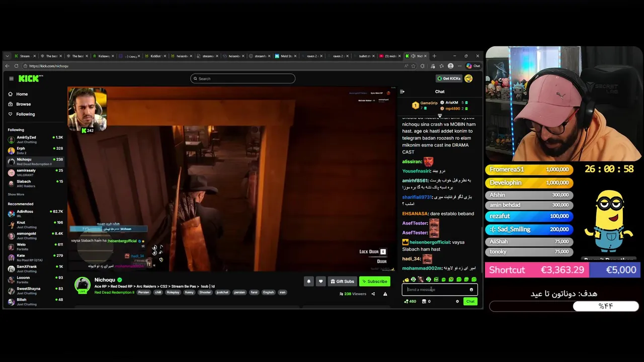Click the share stream icon
644x362 pixels.
[x=373, y=294]
